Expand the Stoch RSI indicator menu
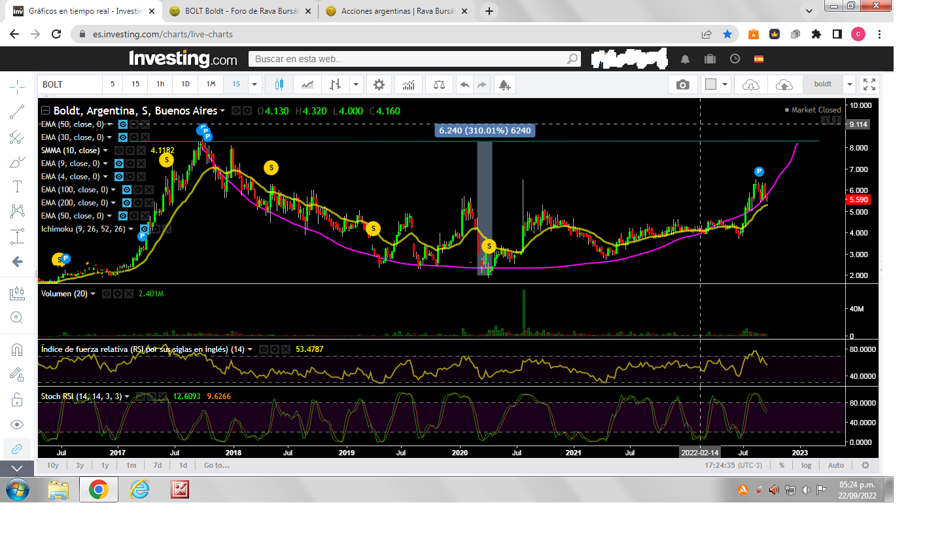 [x=127, y=396]
